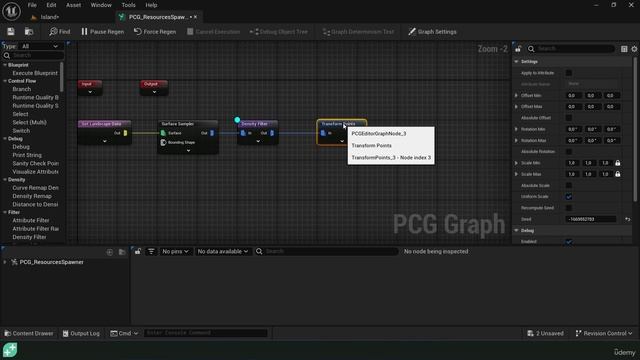Open the node palette Type dropdown
The height and width of the screenshot is (360, 640).
coord(40,46)
